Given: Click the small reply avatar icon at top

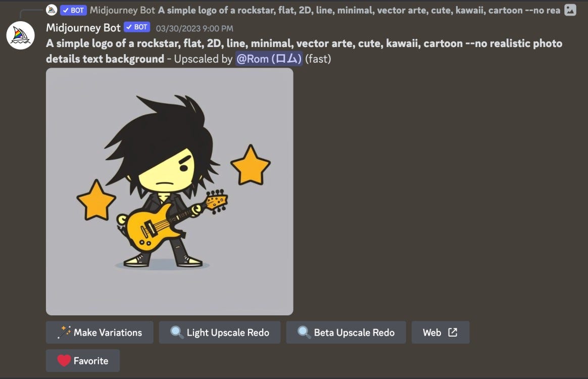Looking at the screenshot, I should click(x=52, y=10).
